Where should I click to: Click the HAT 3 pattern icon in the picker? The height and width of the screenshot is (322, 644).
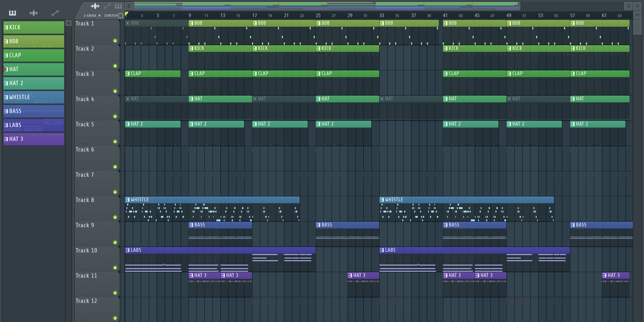pos(6,139)
